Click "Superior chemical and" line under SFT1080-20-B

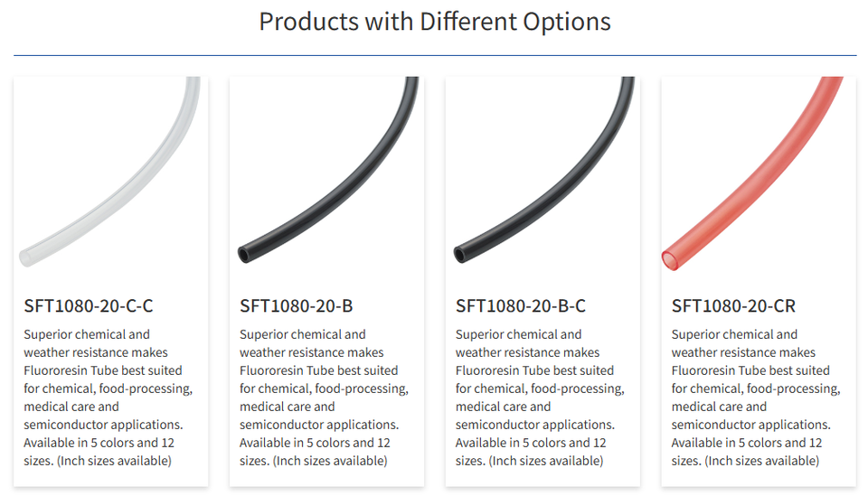click(x=303, y=334)
